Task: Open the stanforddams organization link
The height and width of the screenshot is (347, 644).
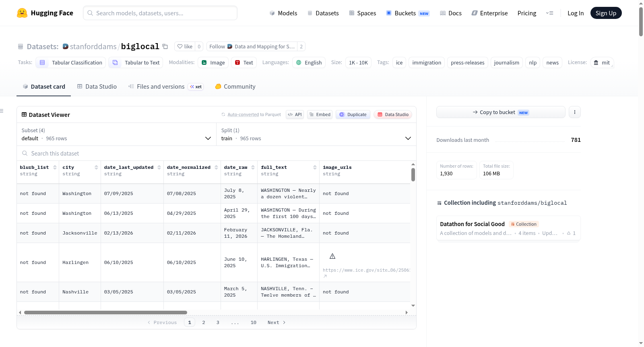Action: pyautogui.click(x=93, y=46)
